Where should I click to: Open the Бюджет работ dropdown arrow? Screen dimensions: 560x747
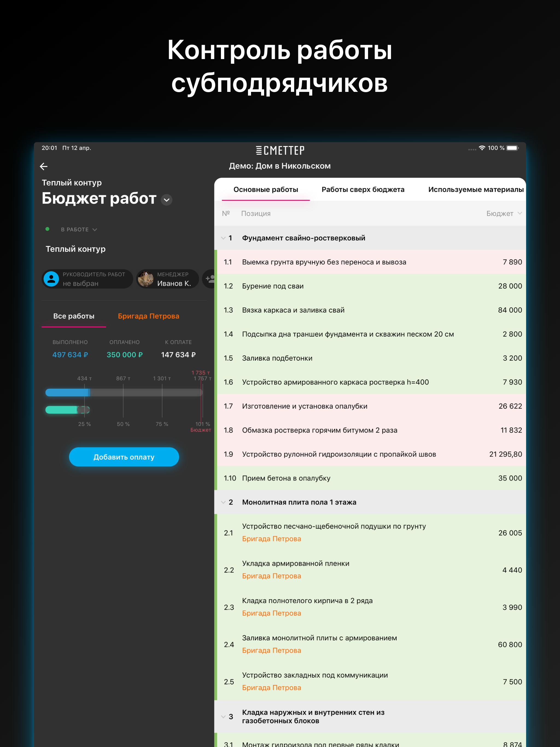pos(167,200)
